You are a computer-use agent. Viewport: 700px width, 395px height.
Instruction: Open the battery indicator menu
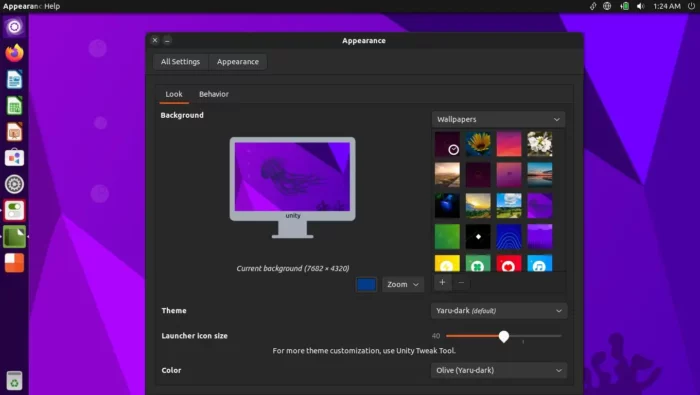(x=624, y=6)
